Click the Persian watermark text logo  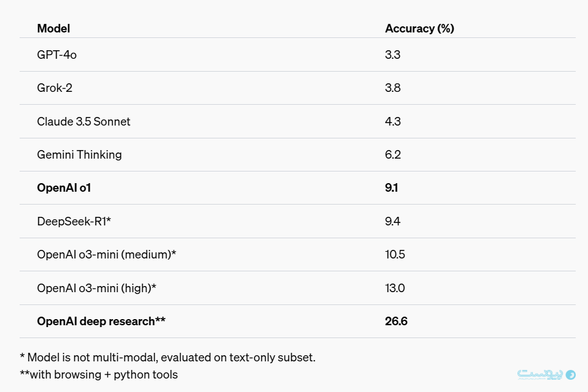(x=540, y=374)
